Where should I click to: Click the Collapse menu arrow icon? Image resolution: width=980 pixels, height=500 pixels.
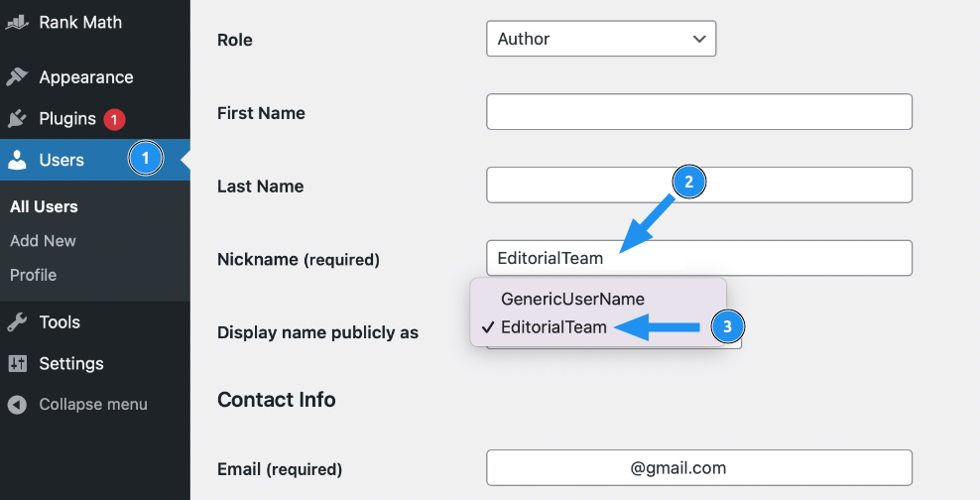[17, 405]
